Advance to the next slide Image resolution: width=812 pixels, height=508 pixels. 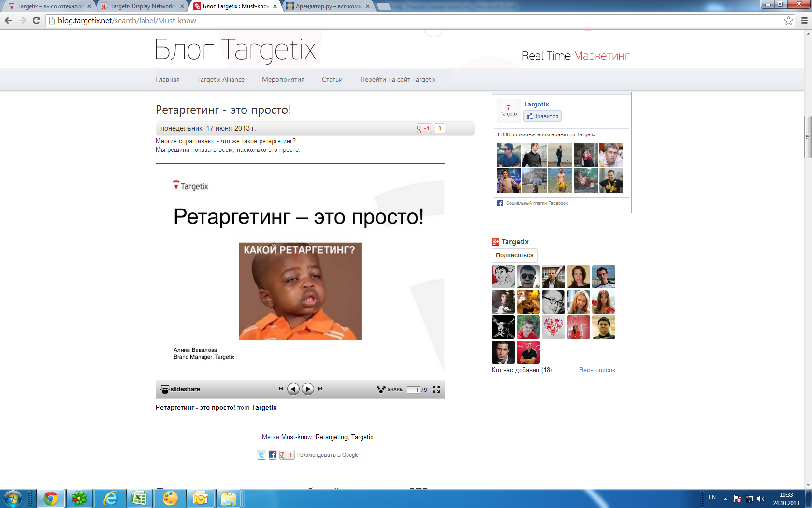tap(308, 389)
